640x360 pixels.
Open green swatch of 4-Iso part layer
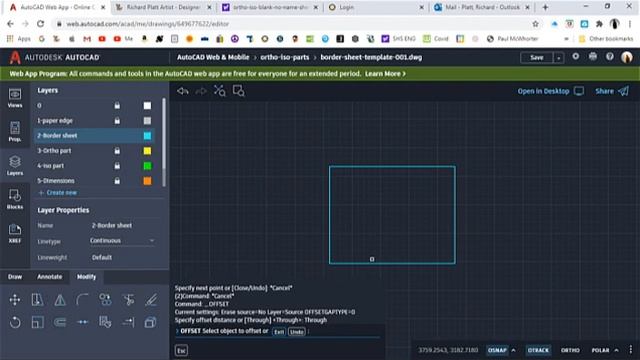point(147,166)
